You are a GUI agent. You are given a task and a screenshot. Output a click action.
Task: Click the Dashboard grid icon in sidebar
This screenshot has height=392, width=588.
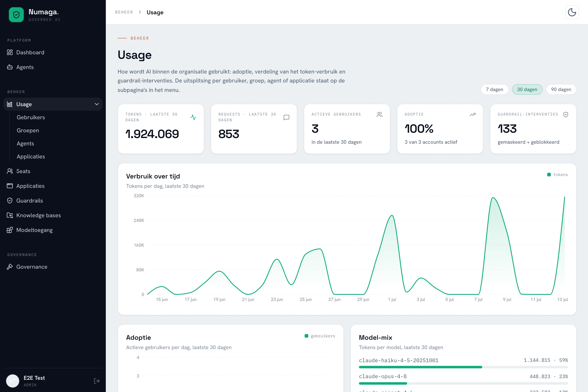(x=10, y=52)
